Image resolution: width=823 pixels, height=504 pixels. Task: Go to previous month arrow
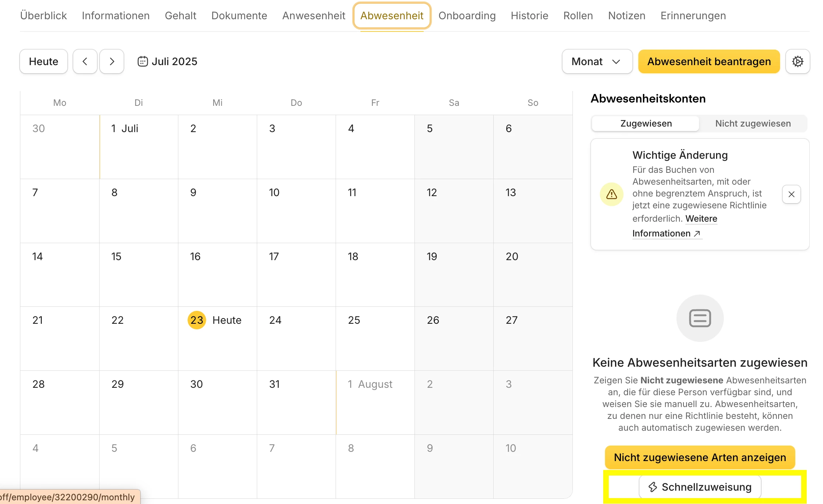click(x=85, y=61)
